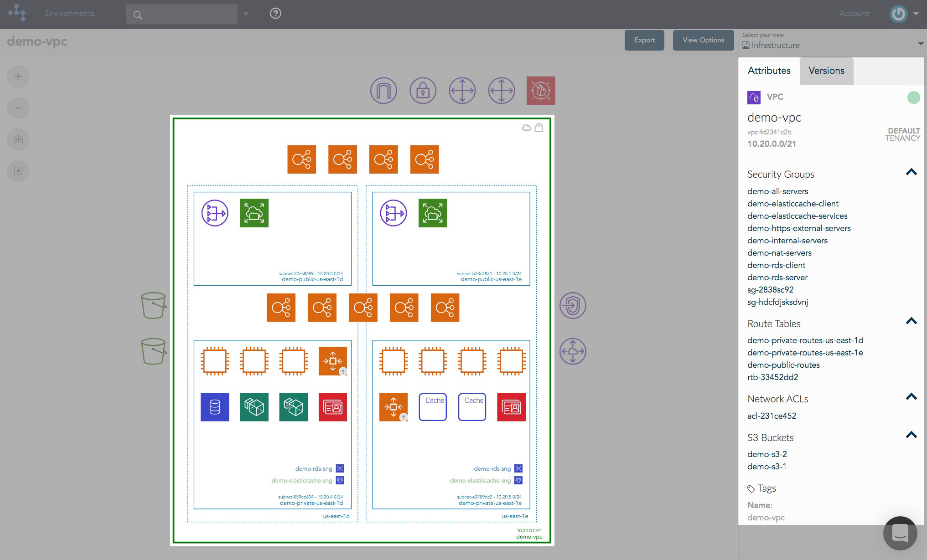Image resolution: width=927 pixels, height=560 pixels.
Task: Open demo-private-routes-us-east-1d route table
Action: coord(805,340)
